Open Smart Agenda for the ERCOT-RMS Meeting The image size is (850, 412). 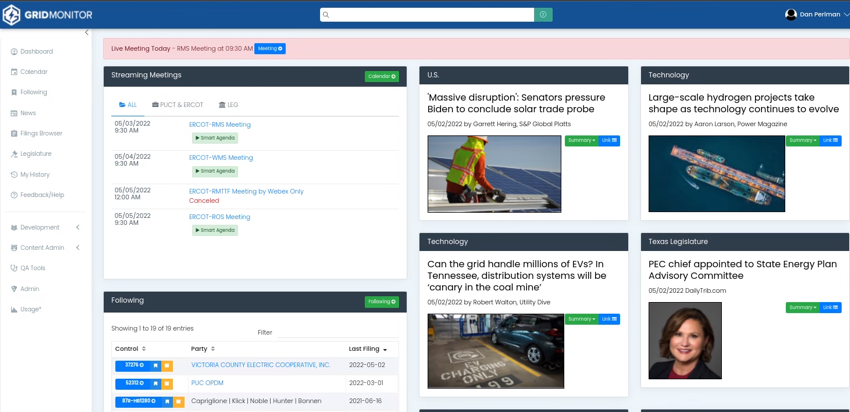click(x=215, y=138)
